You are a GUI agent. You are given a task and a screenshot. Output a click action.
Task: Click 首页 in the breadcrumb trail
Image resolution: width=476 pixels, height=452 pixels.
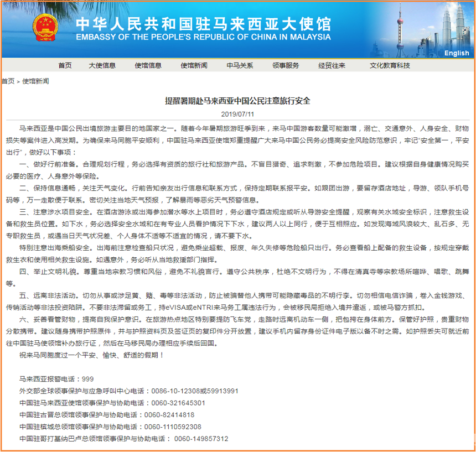click(x=8, y=81)
